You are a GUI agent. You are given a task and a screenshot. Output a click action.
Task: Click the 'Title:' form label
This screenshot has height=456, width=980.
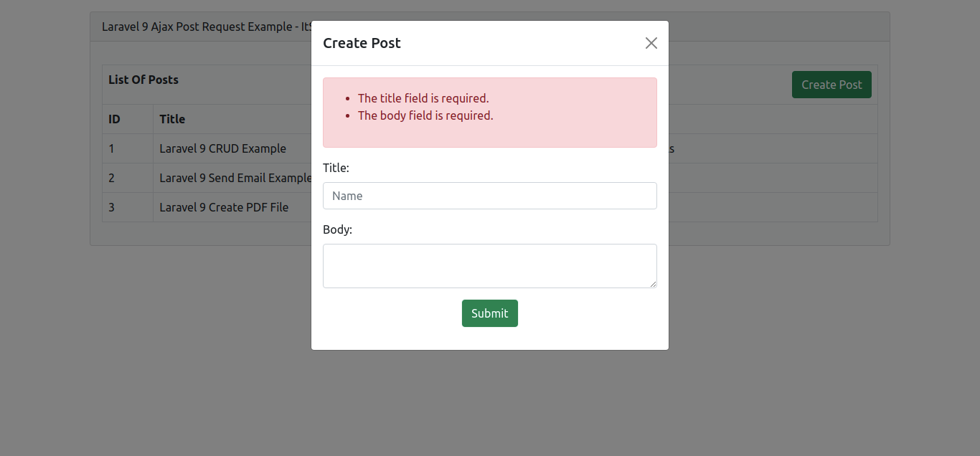[336, 168]
